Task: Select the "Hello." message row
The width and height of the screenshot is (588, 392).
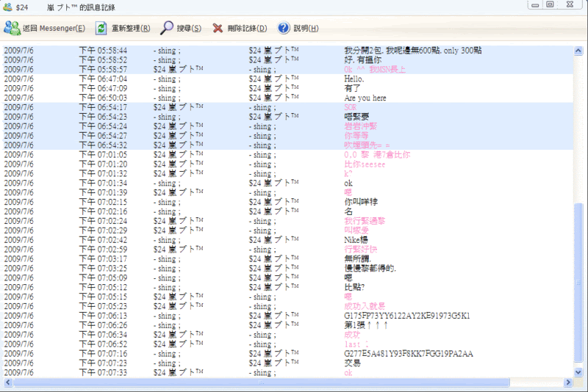Action: 354,79
